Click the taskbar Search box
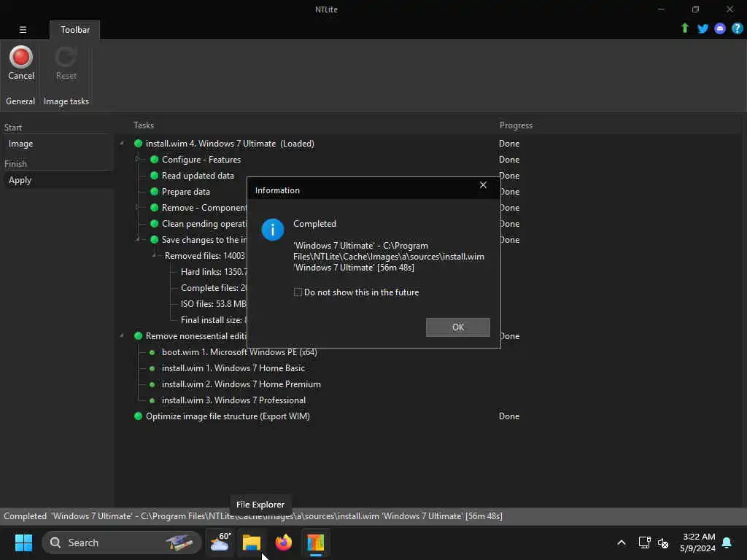Image resolution: width=747 pixels, height=560 pixels. tap(122, 542)
